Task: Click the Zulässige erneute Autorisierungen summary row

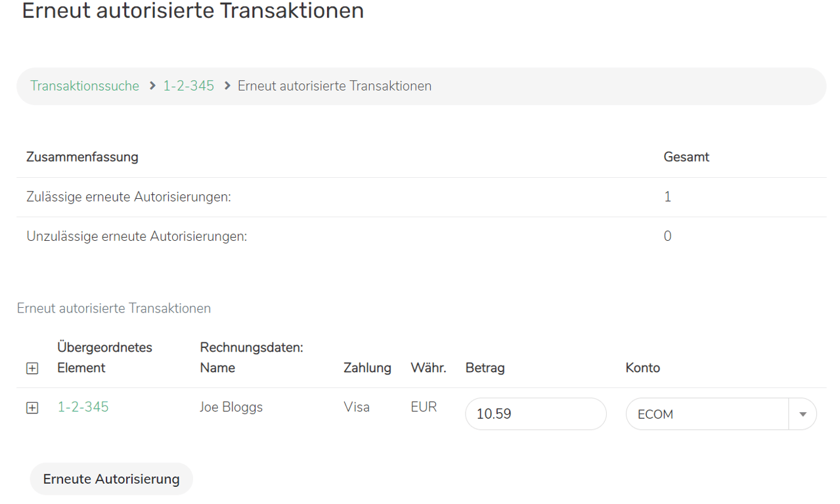Action: (x=129, y=197)
